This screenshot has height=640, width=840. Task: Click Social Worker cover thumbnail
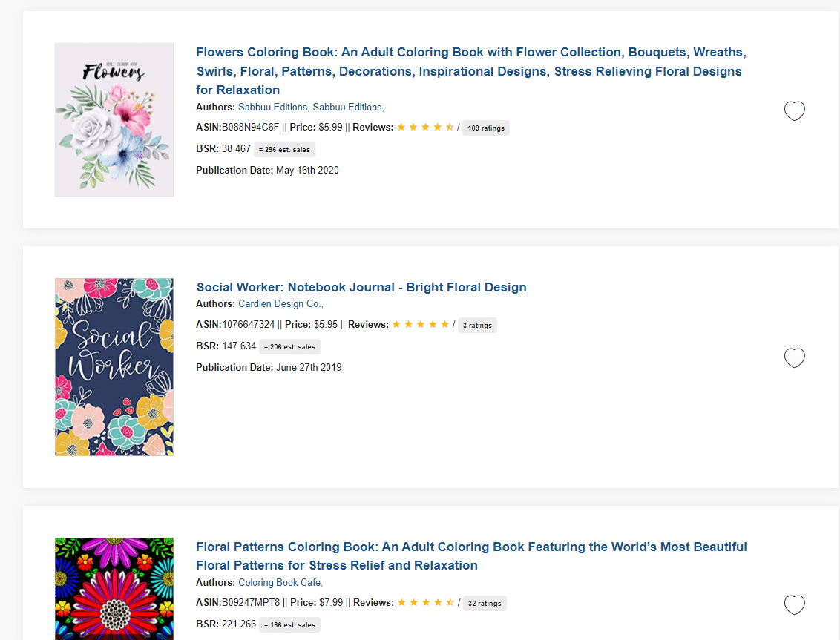tap(114, 367)
